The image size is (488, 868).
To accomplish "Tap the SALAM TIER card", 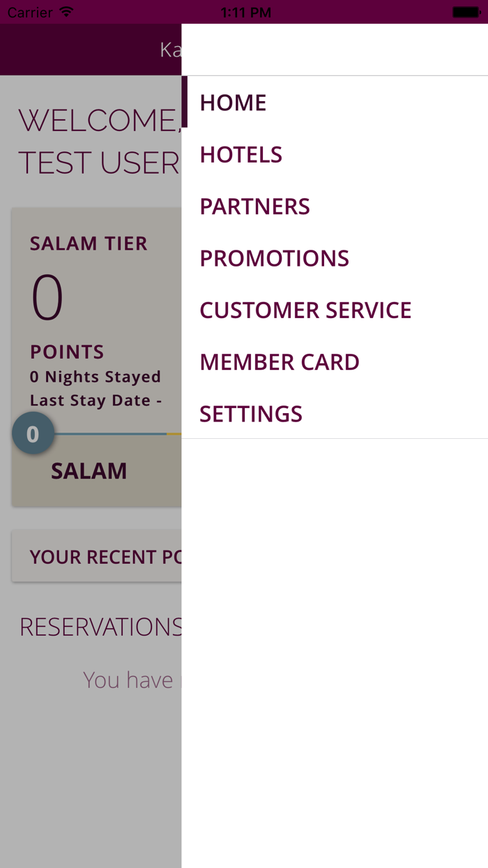I will click(89, 243).
